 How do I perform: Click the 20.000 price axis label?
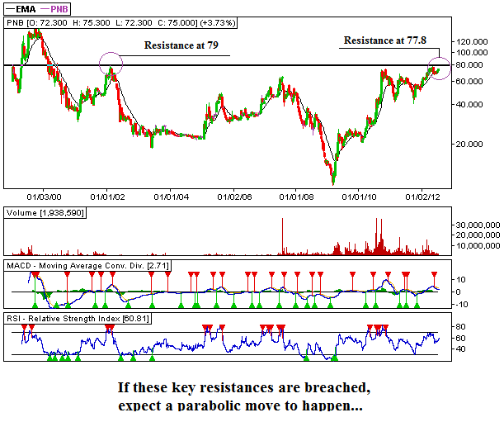(x=469, y=145)
